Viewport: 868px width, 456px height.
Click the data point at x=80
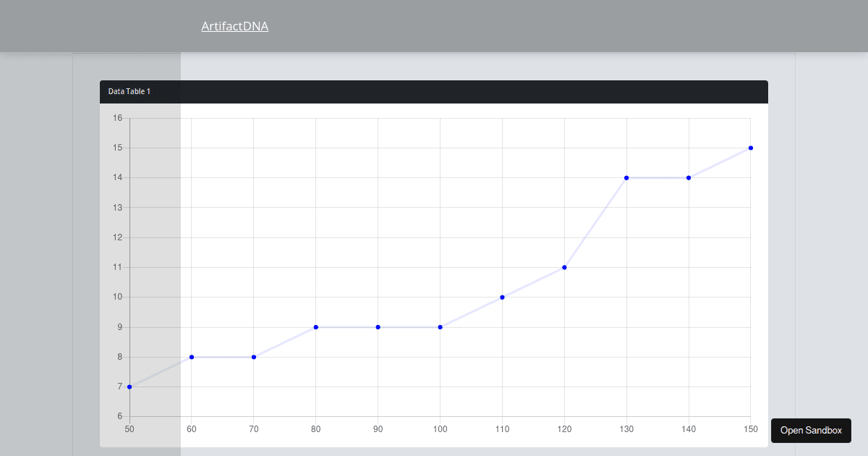(x=316, y=327)
